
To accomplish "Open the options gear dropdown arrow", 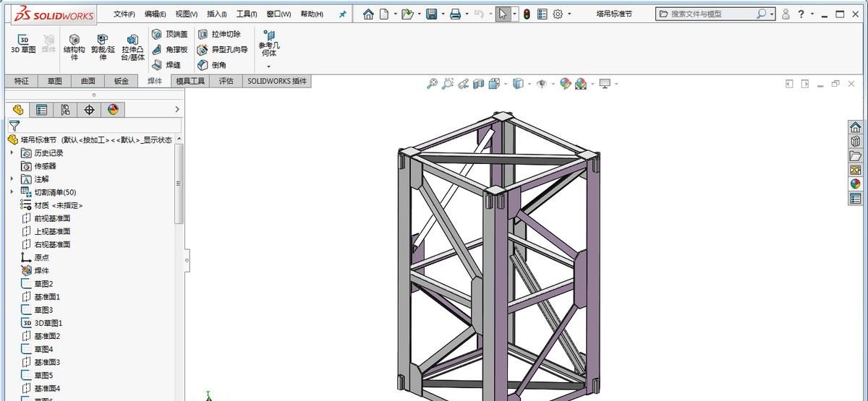I will pyautogui.click(x=569, y=14).
